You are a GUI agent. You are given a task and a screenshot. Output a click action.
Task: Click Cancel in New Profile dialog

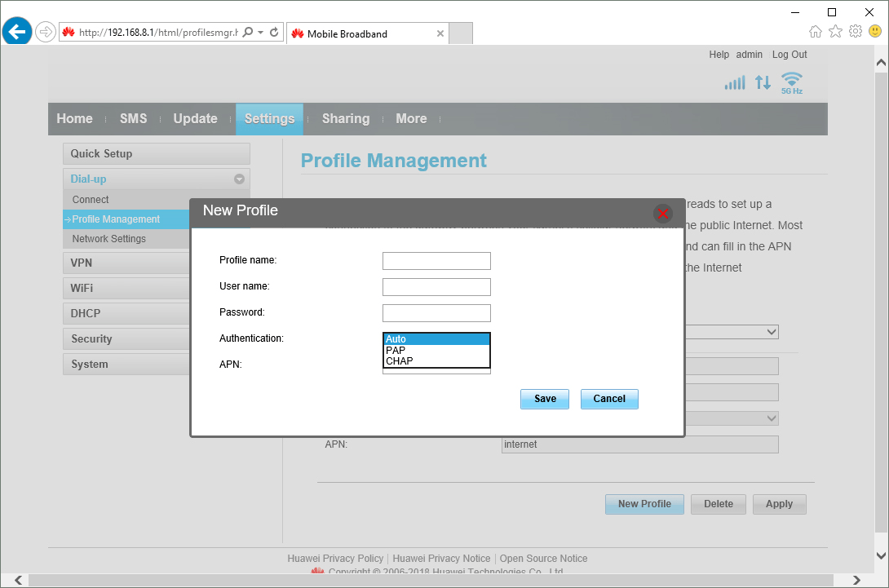click(608, 399)
